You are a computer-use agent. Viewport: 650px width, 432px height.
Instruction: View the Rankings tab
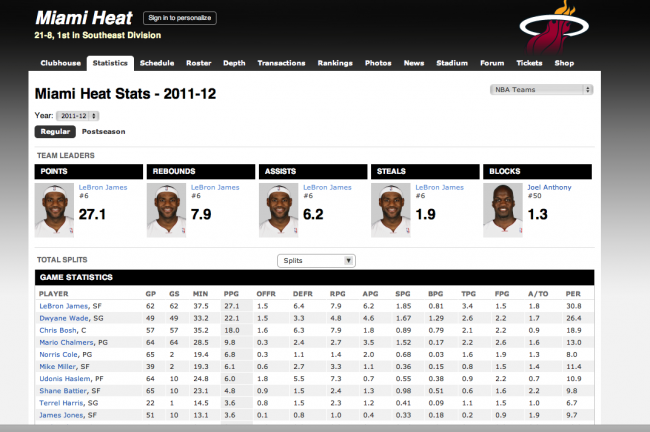(335, 63)
